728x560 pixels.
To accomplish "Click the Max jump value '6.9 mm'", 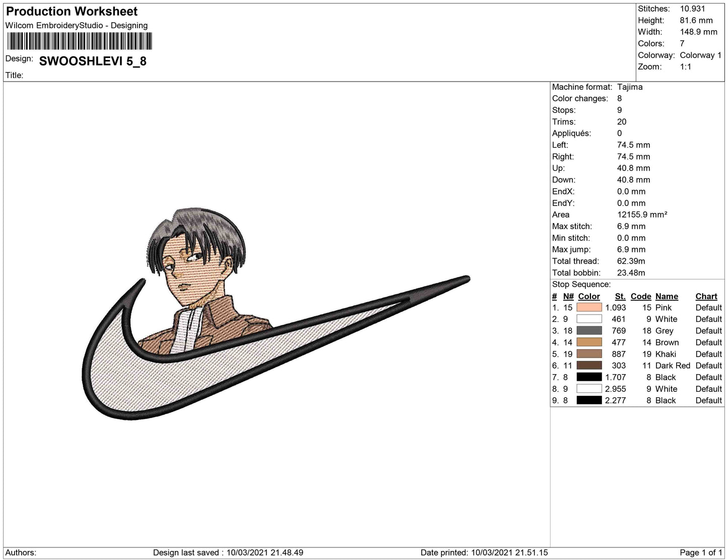I will click(x=631, y=249).
